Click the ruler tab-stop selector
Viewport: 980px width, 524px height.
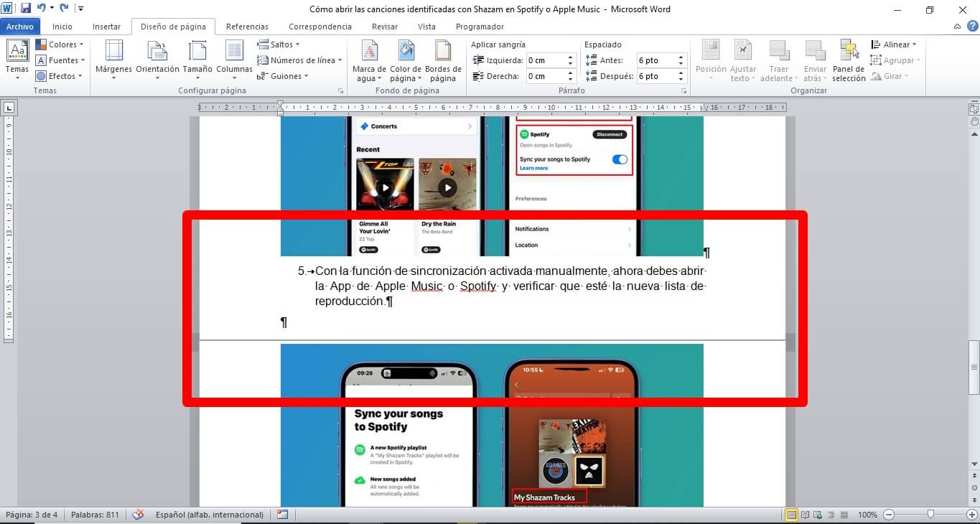click(x=9, y=108)
